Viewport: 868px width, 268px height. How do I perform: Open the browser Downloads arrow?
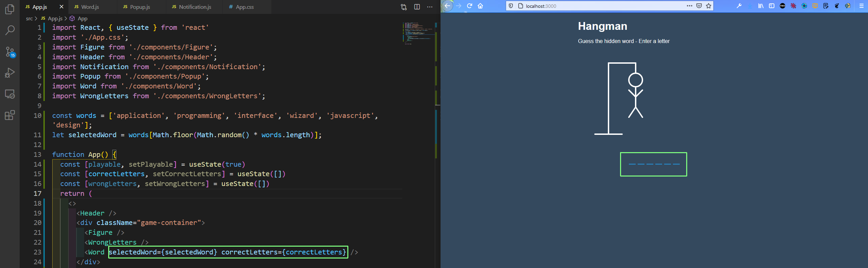[750, 6]
